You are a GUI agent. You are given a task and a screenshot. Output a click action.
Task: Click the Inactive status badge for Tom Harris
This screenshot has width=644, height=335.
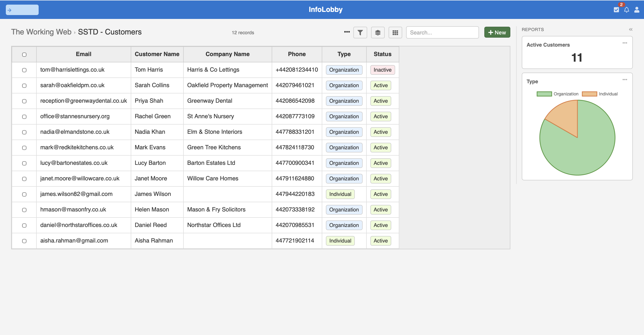[382, 70]
